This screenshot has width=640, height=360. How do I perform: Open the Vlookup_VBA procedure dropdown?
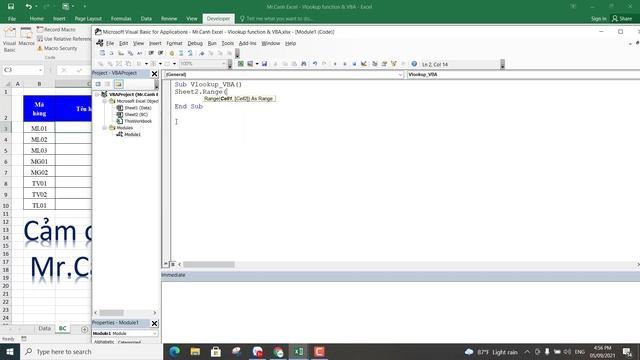pos(523,75)
